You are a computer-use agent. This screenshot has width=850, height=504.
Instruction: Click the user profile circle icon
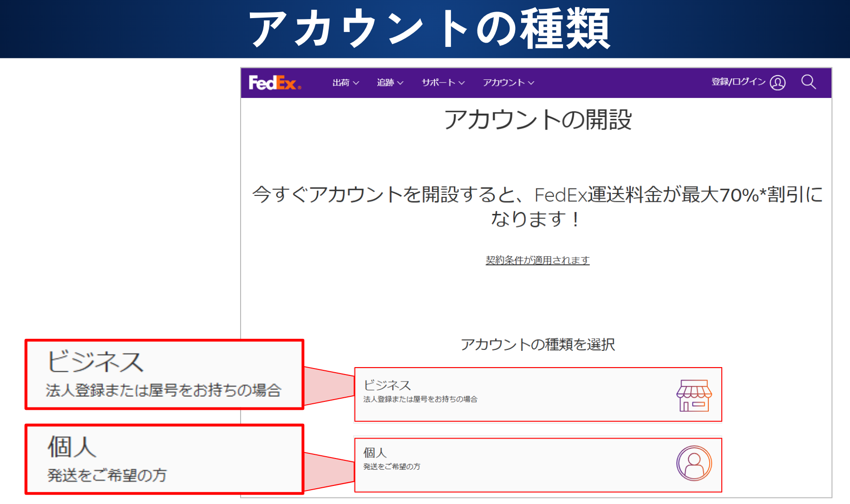(x=778, y=83)
